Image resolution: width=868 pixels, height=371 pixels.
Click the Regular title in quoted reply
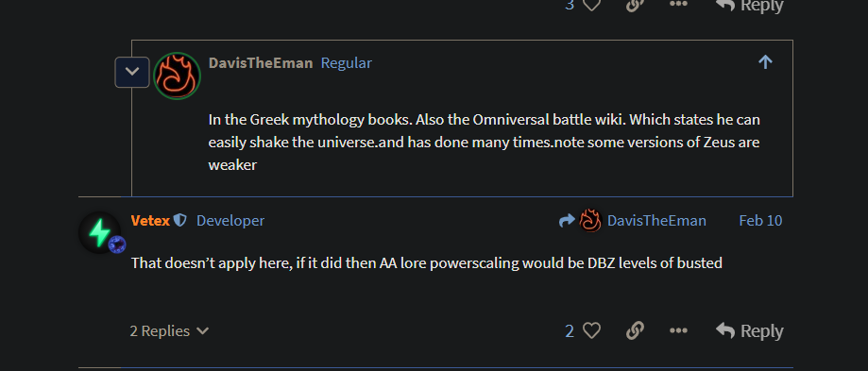coord(347,63)
